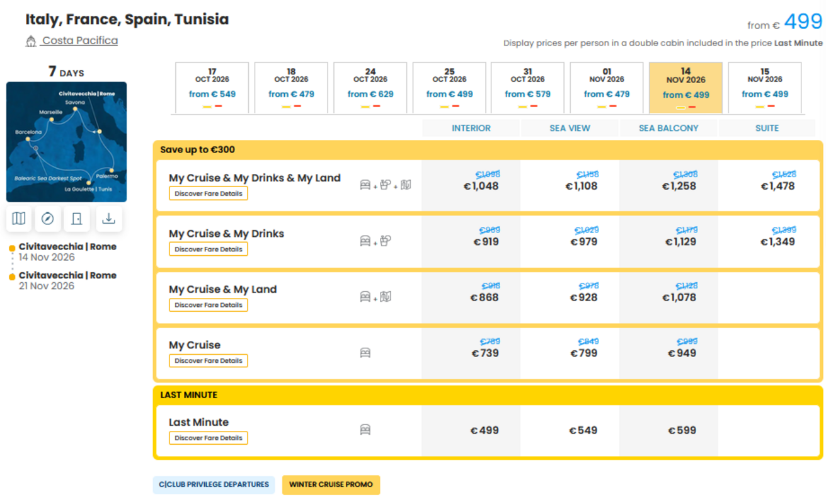The width and height of the screenshot is (826, 504).
Task: Select the 15 Nov 2026 departure tab
Action: click(765, 88)
